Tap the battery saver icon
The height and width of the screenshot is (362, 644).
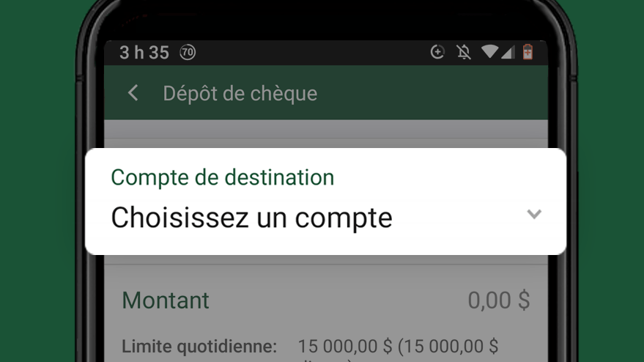coord(528,52)
